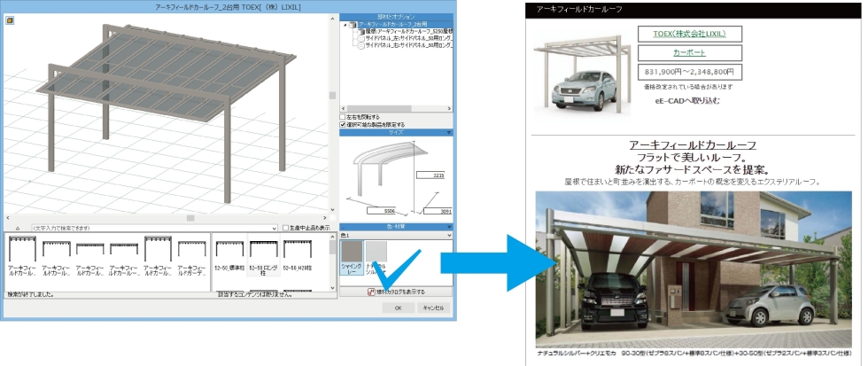Click the キャンセル button
Image resolution: width=868 pixels, height=366 pixels.
point(432,308)
